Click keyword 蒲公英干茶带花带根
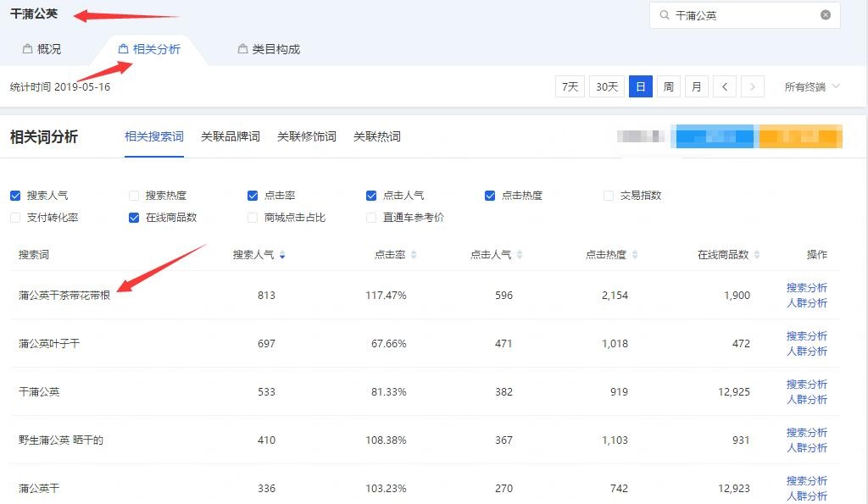 [64, 296]
